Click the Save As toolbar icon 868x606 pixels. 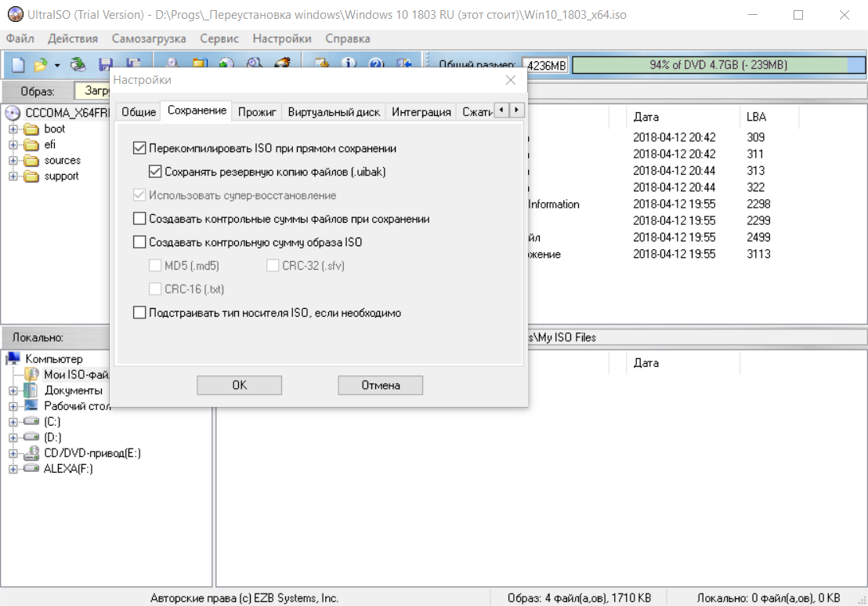coord(133,63)
